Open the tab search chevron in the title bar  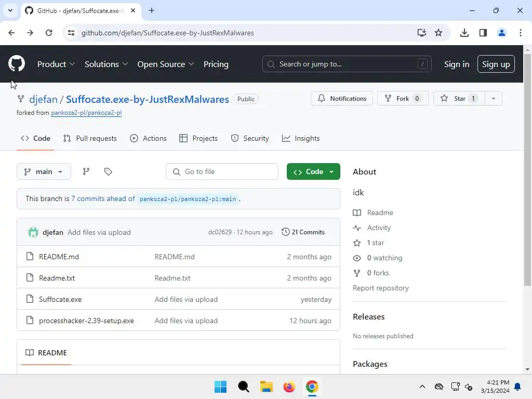pyautogui.click(x=10, y=10)
